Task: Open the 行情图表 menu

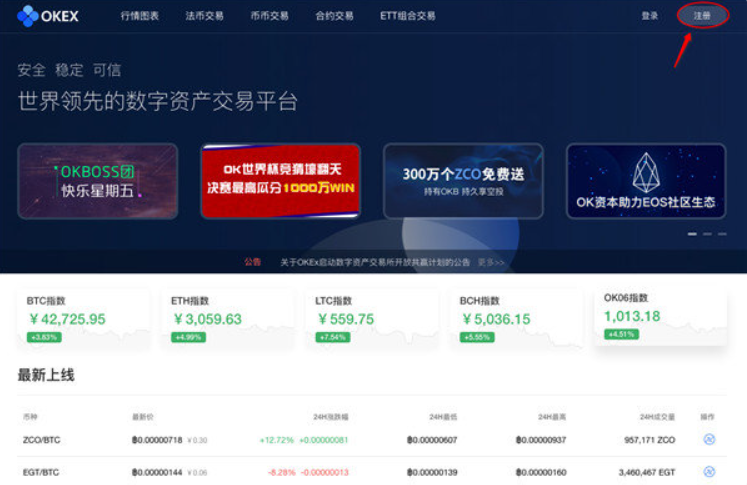Action: (139, 16)
